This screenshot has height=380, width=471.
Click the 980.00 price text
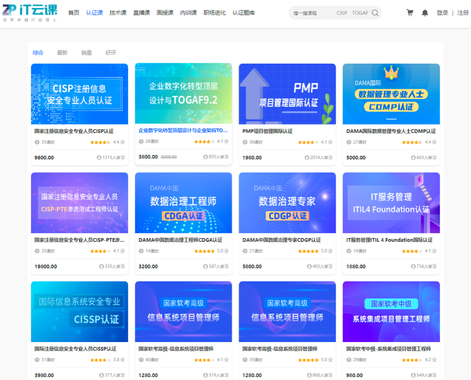tap(354, 375)
